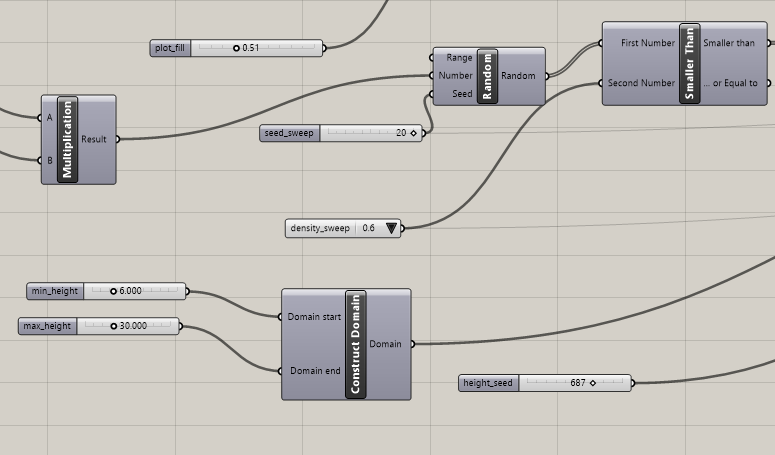Image resolution: width=775 pixels, height=455 pixels.
Task: Click the Seed input of Random
Action: [x=462, y=94]
